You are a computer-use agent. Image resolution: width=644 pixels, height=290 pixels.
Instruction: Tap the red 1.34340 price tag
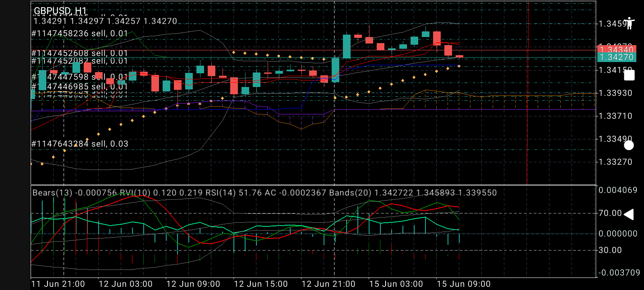click(617, 50)
